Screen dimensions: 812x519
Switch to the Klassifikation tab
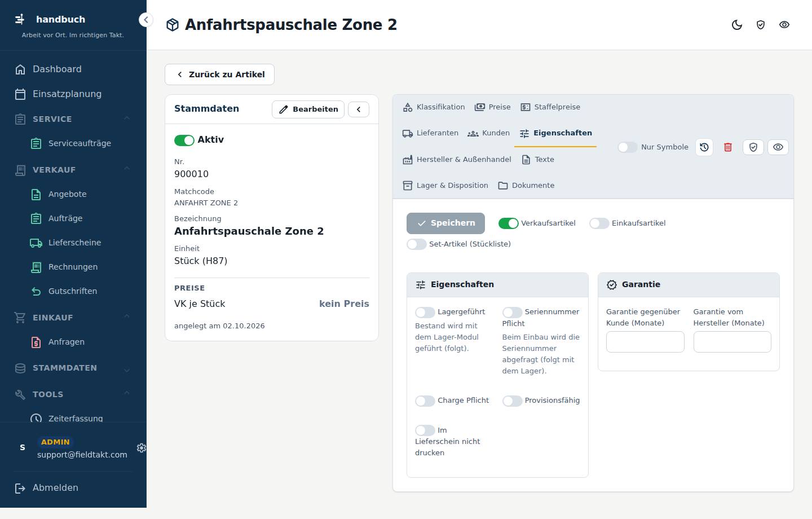click(434, 107)
